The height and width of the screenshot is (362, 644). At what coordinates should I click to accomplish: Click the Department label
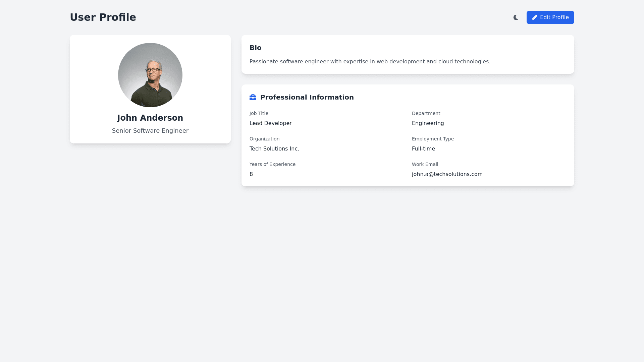pyautogui.click(x=426, y=113)
